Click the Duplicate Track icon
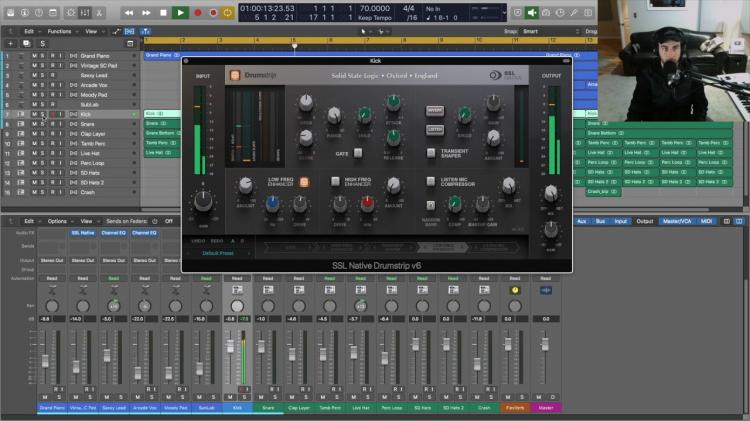750x421 pixels. click(26, 44)
